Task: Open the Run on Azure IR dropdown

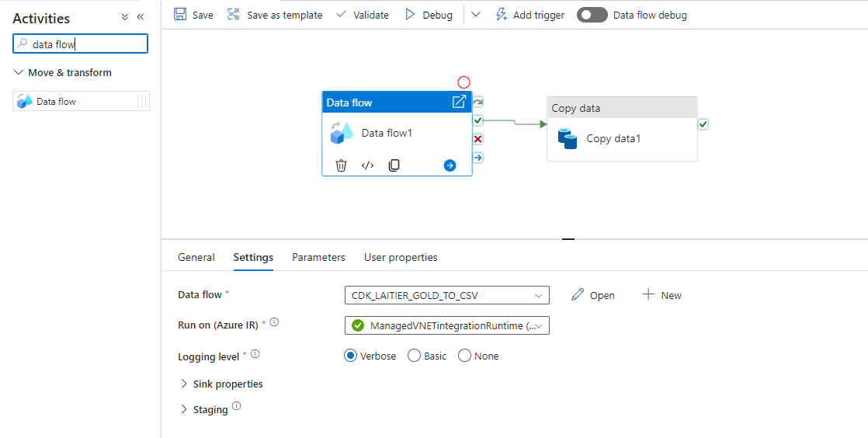Action: pos(446,325)
